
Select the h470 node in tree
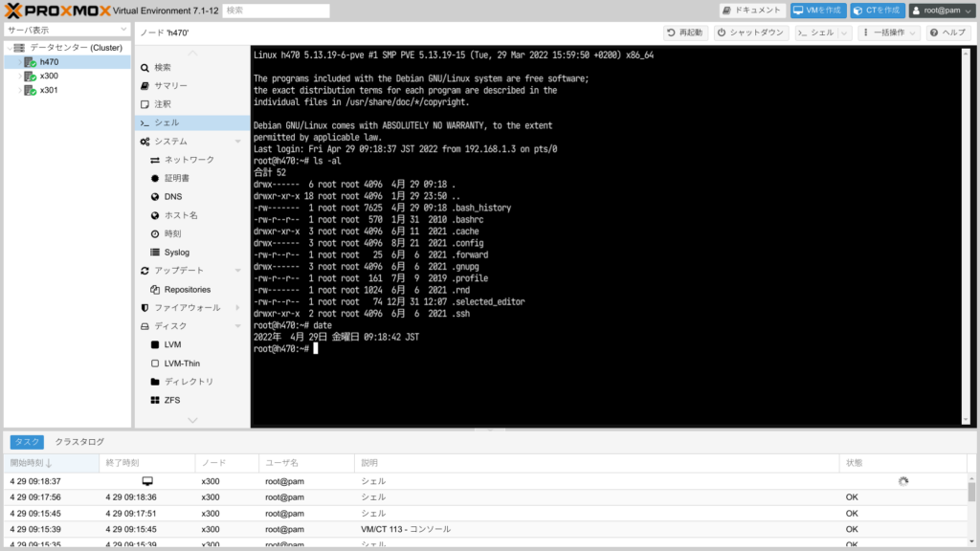coord(68,62)
